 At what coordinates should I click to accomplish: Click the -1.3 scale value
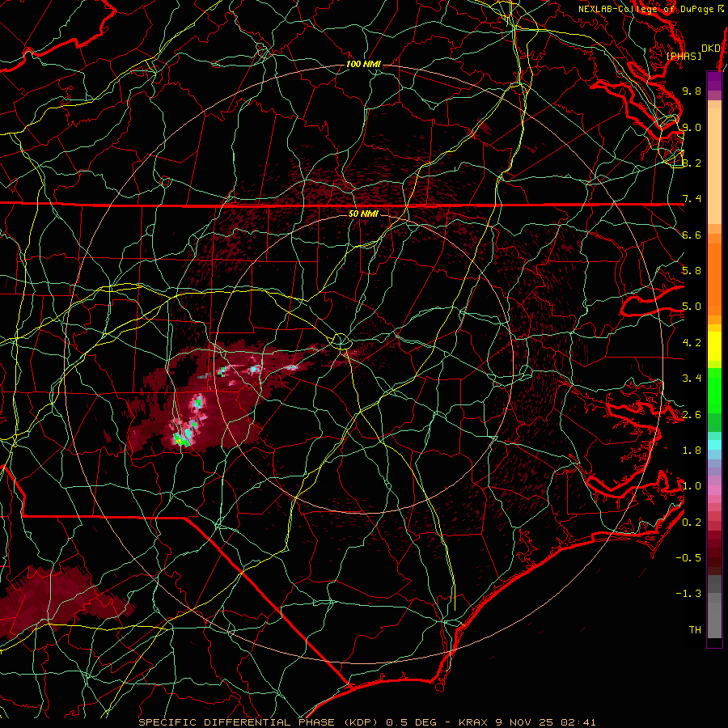tap(688, 594)
